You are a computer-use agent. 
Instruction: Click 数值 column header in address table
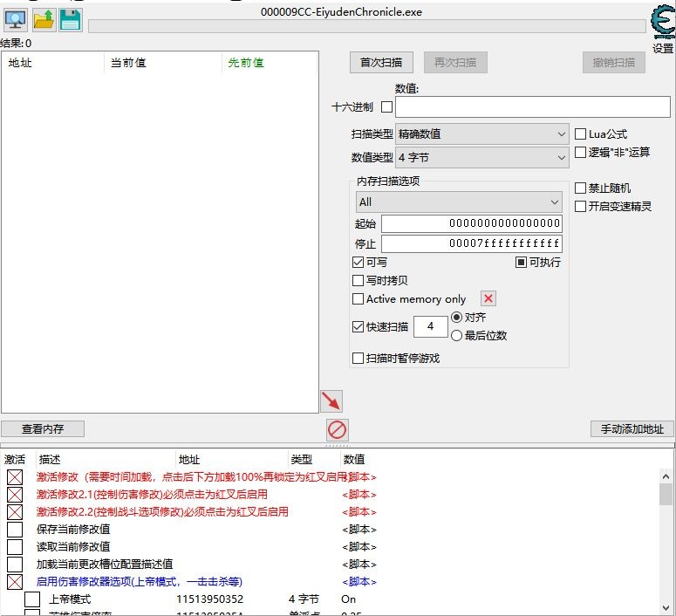[354, 460]
